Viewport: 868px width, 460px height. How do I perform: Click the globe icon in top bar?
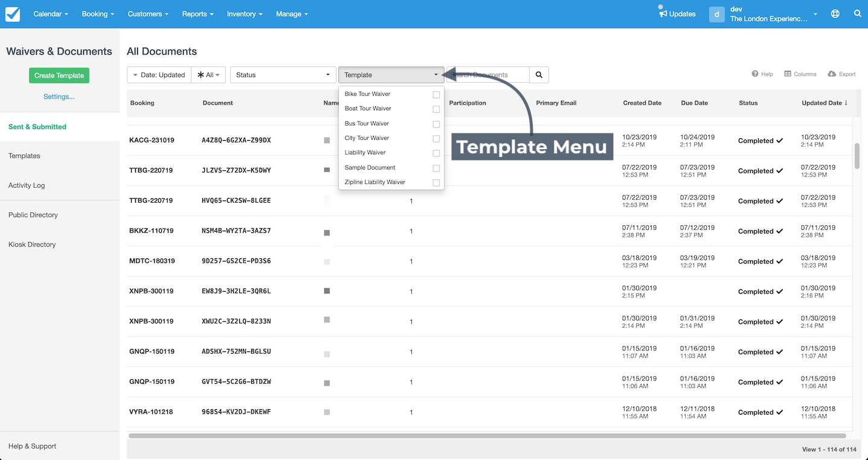[835, 14]
